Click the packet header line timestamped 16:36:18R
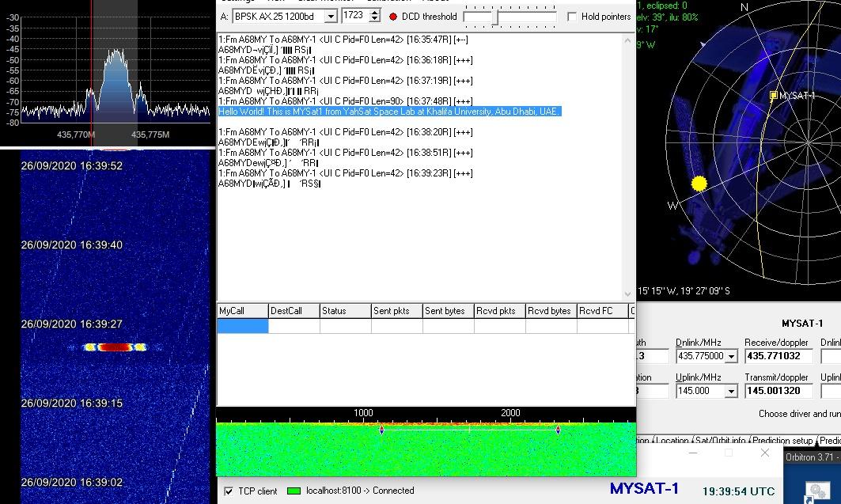The height and width of the screenshot is (504, 841). point(346,60)
